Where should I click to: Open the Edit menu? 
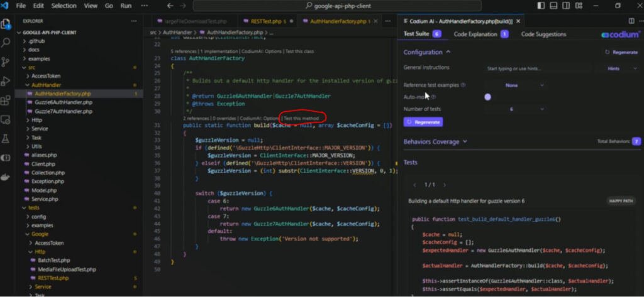click(38, 6)
